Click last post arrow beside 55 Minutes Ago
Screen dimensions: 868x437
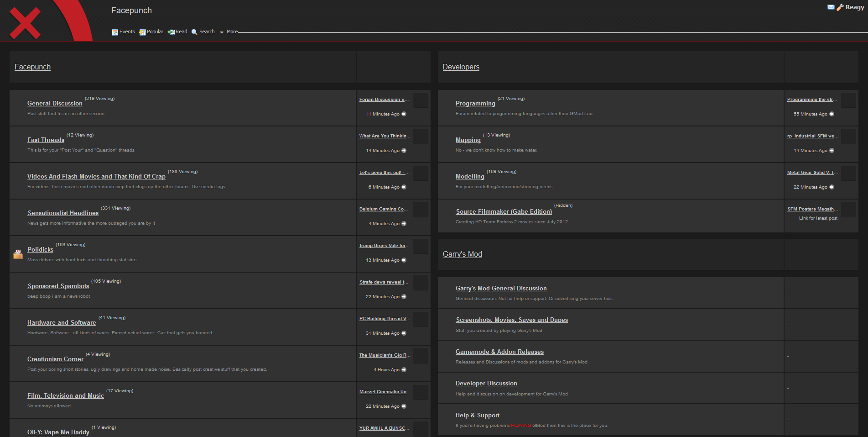[832, 114]
